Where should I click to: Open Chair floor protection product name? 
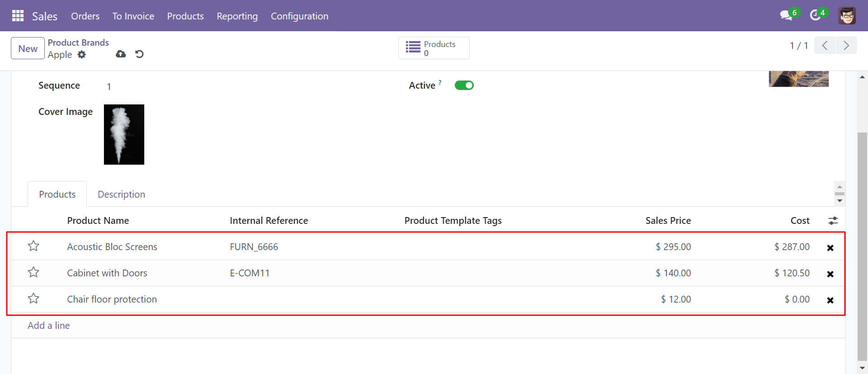[112, 299]
